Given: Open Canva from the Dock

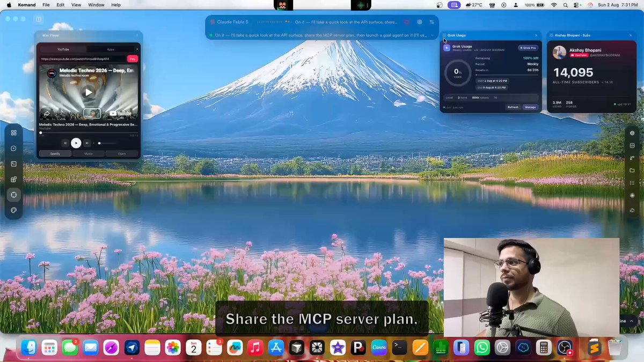Looking at the screenshot, I should pyautogui.click(x=379, y=348).
